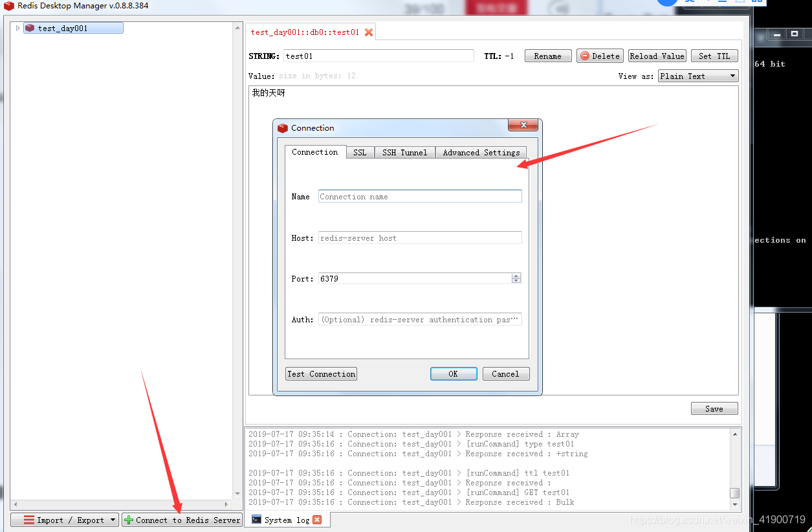Confirm the Connection dialog with OK
The height and width of the screenshot is (532, 812).
pos(454,374)
